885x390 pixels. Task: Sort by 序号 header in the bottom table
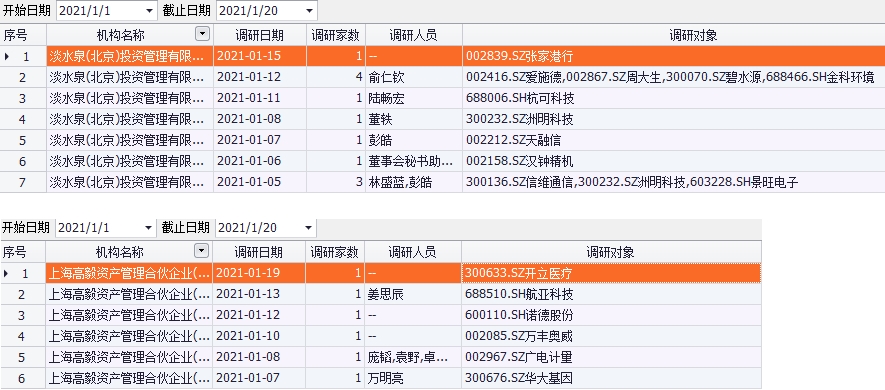(x=23, y=252)
